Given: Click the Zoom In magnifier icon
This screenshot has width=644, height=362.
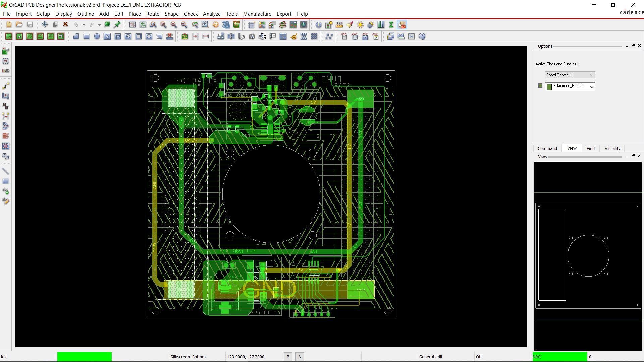Looking at the screenshot, I should click(174, 25).
